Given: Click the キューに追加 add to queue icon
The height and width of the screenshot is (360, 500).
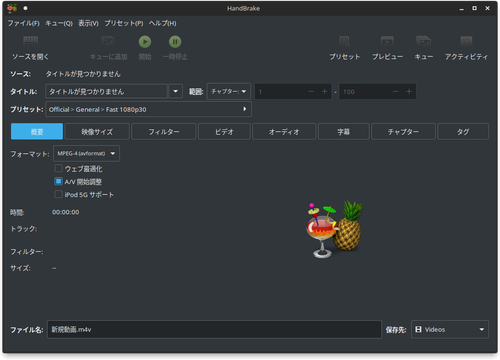Looking at the screenshot, I should pos(108,41).
